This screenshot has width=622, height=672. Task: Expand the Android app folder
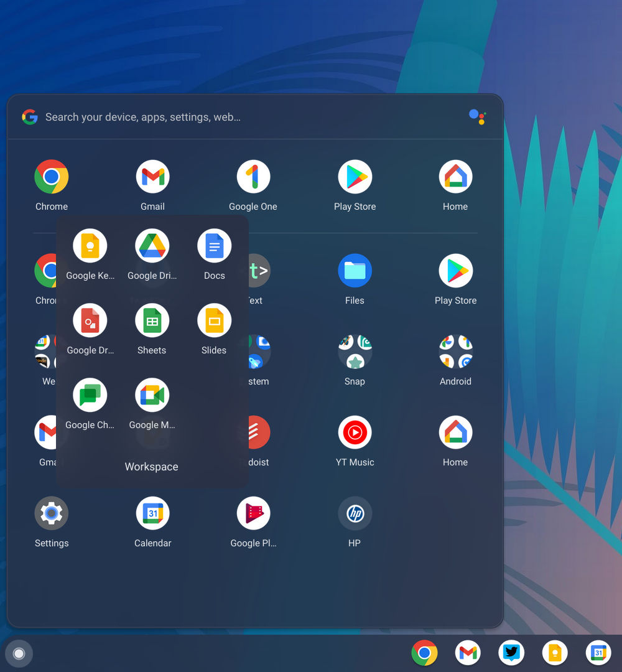pyautogui.click(x=455, y=352)
